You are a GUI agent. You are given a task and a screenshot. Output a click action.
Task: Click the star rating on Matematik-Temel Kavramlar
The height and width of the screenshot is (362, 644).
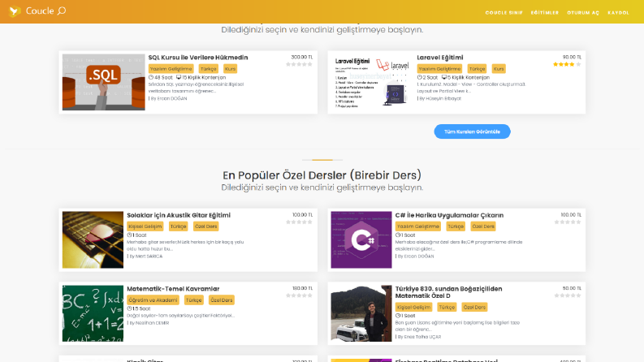point(299,295)
